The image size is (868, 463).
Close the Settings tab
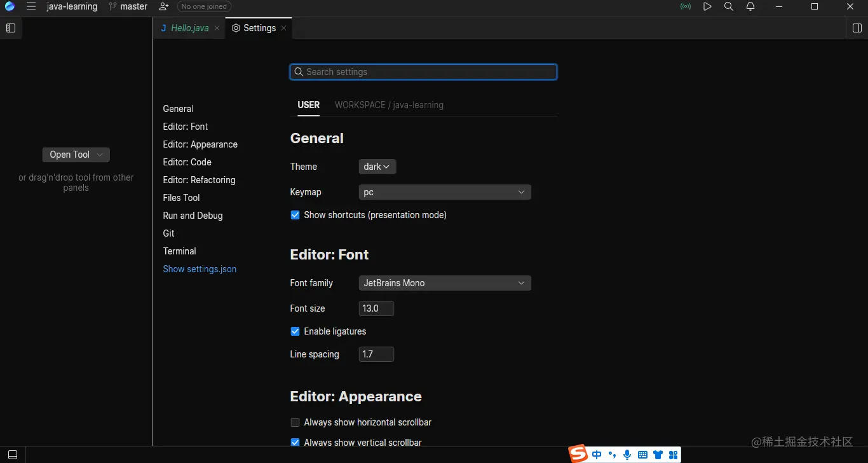(x=283, y=28)
